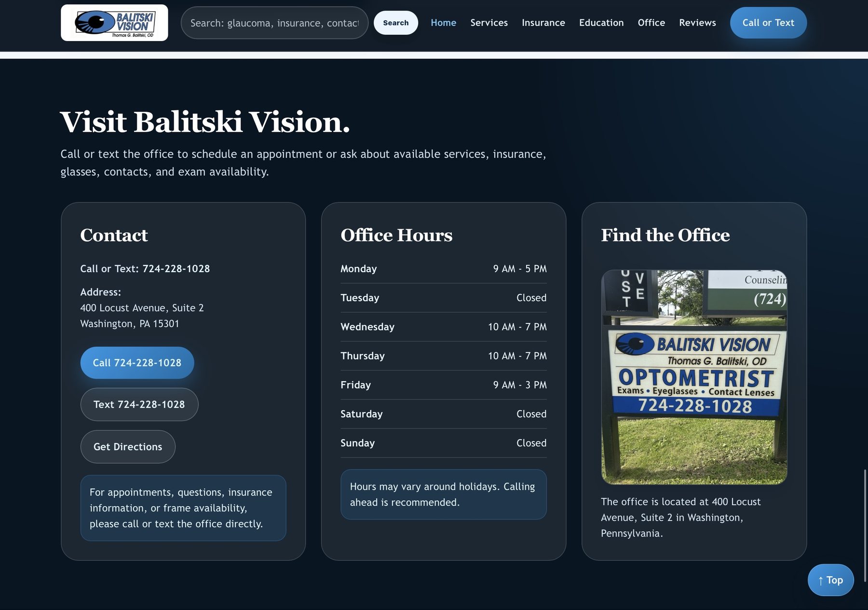The height and width of the screenshot is (610, 868).
Task: Focus the site search input field
Action: (274, 23)
